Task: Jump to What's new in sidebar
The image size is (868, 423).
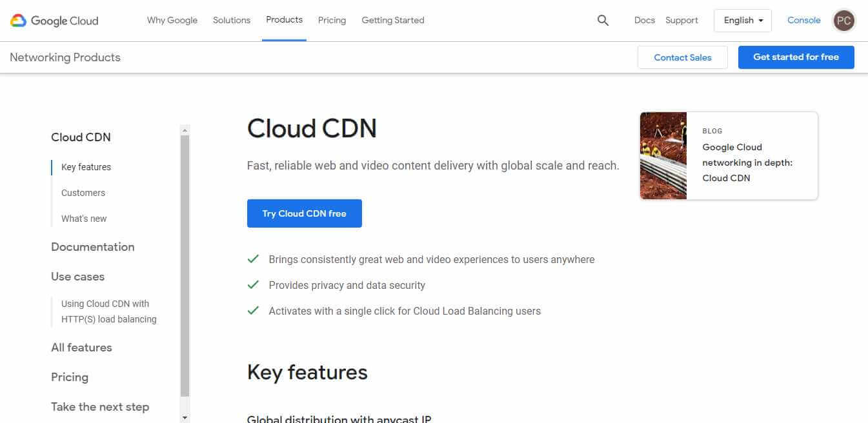Action: (x=84, y=219)
